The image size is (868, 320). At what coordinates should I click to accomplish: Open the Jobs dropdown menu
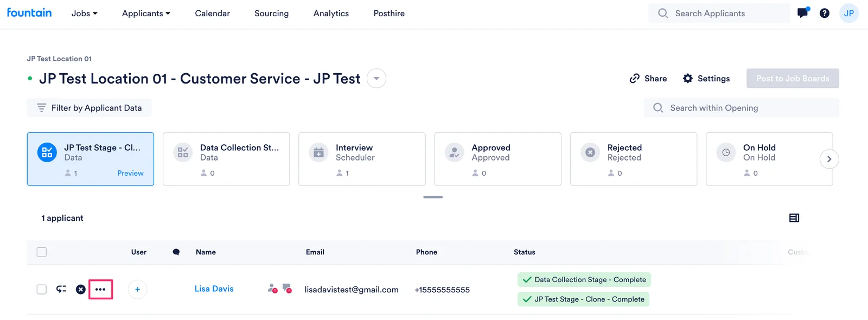click(x=85, y=14)
